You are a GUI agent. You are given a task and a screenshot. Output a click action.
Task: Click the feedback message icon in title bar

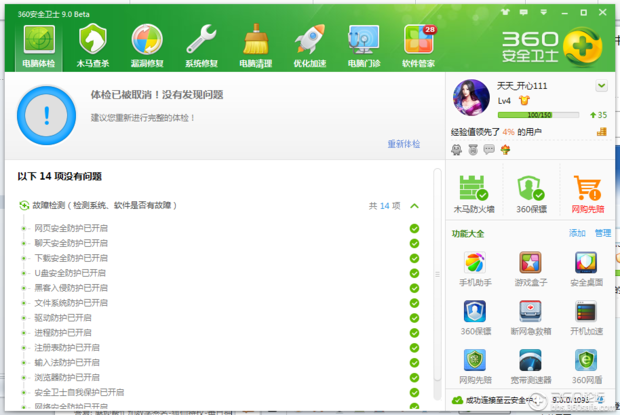point(524,12)
